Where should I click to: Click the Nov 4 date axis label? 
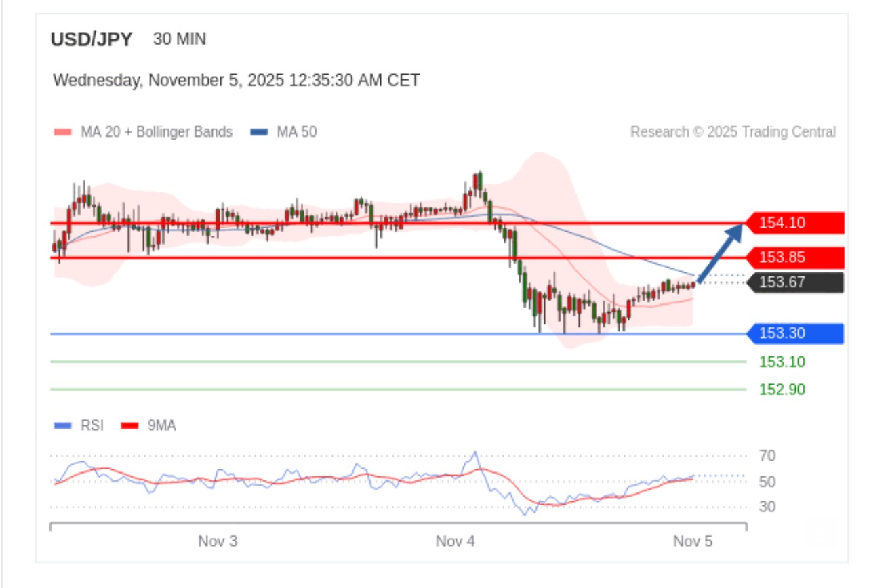pos(456,541)
